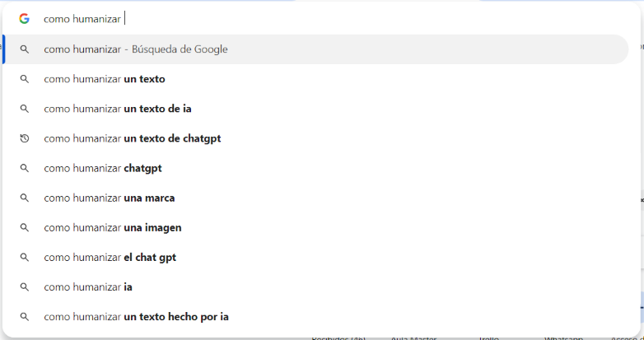Click magnifier icon beside 'un texto hecho por ia'
Screen dimensions: 644x340
point(25,317)
